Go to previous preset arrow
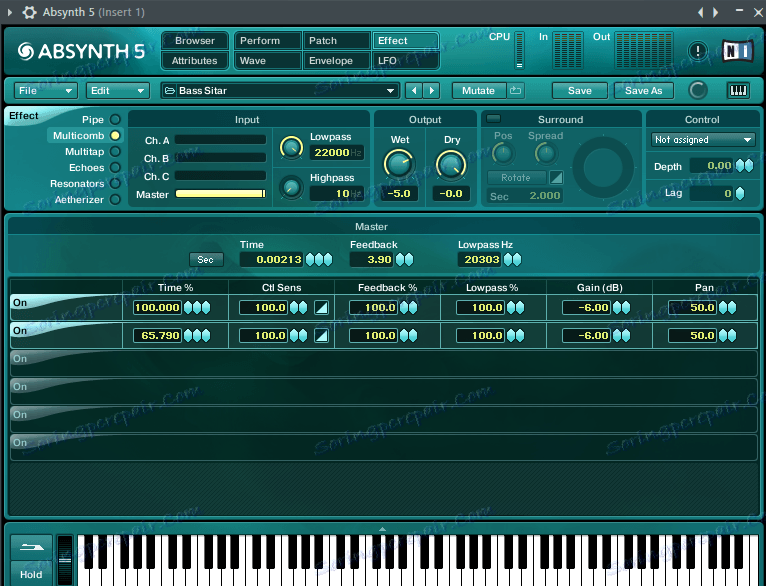The width and height of the screenshot is (766, 586). point(414,91)
